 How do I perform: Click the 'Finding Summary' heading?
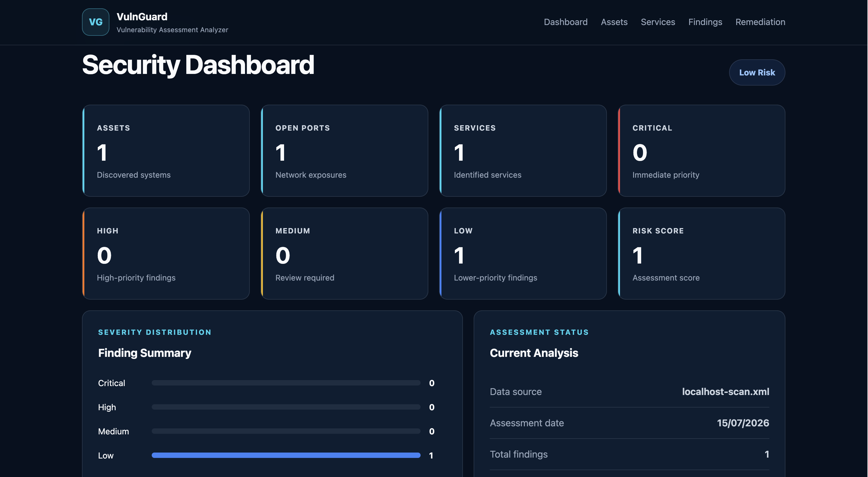tap(145, 353)
